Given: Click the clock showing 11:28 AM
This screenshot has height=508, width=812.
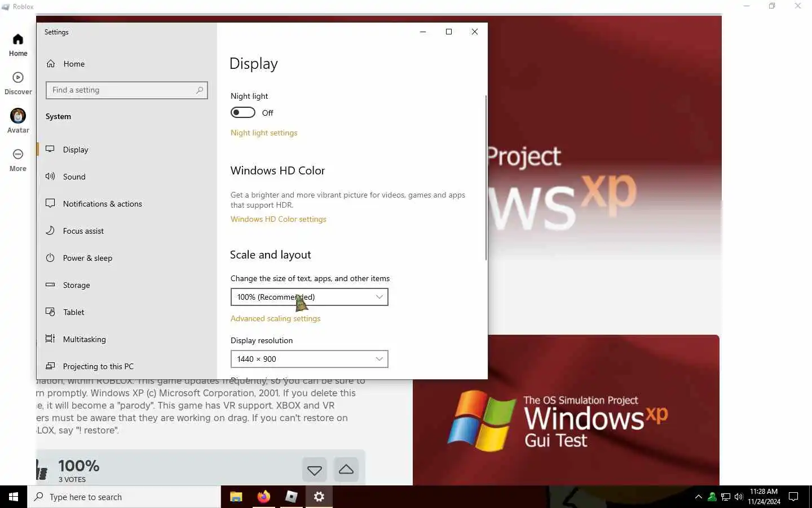Looking at the screenshot, I should (x=764, y=492).
